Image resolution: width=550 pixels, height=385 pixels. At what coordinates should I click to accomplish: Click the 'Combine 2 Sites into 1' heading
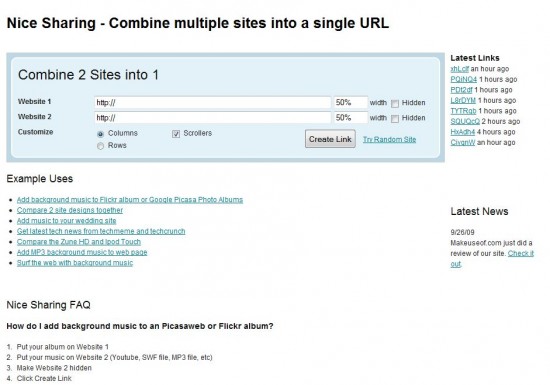[x=88, y=75]
